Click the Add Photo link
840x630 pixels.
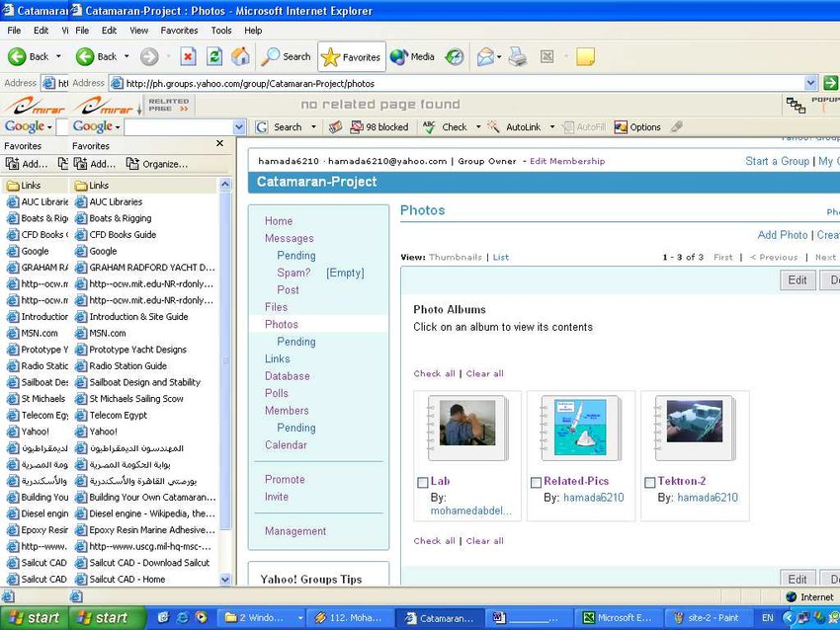click(781, 235)
